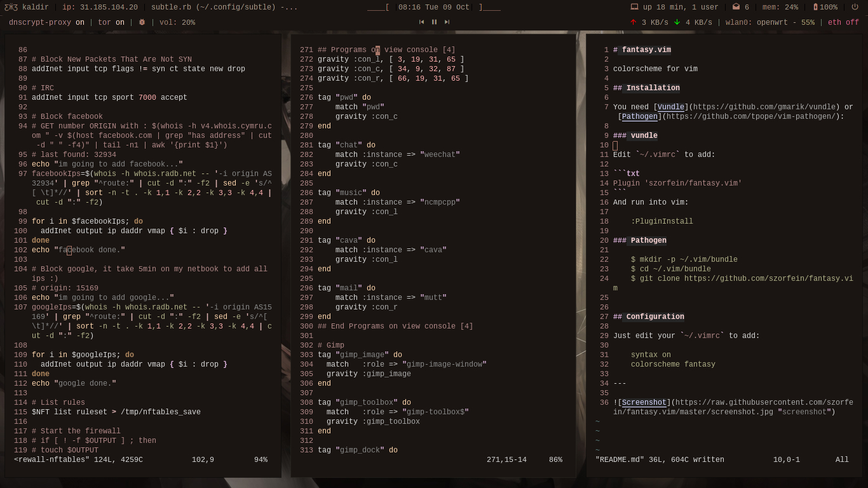Click the '271,15-14' cursor position status
Image resolution: width=868 pixels, height=488 pixels.
click(x=506, y=459)
